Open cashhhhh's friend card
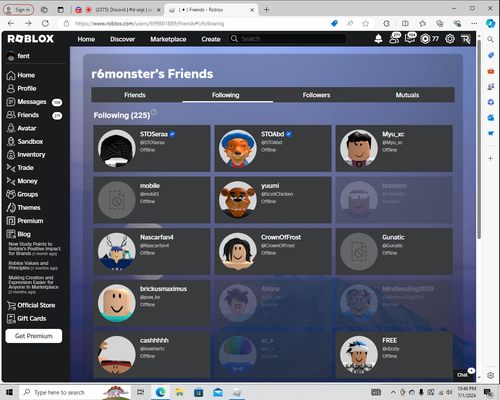This screenshot has height=400, width=500. tap(152, 355)
